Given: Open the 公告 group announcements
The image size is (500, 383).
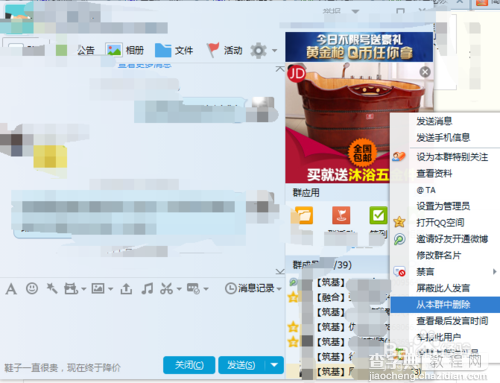Looking at the screenshot, I should (86, 50).
